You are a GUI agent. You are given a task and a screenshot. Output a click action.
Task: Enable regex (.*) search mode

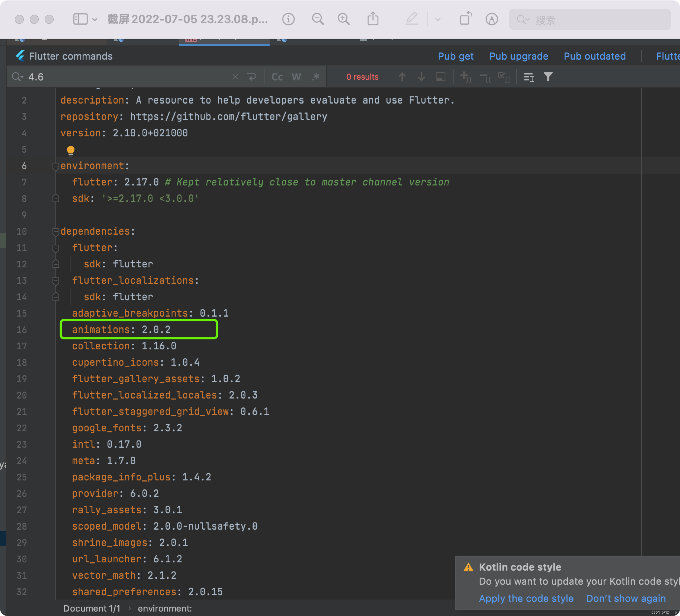[x=315, y=77]
